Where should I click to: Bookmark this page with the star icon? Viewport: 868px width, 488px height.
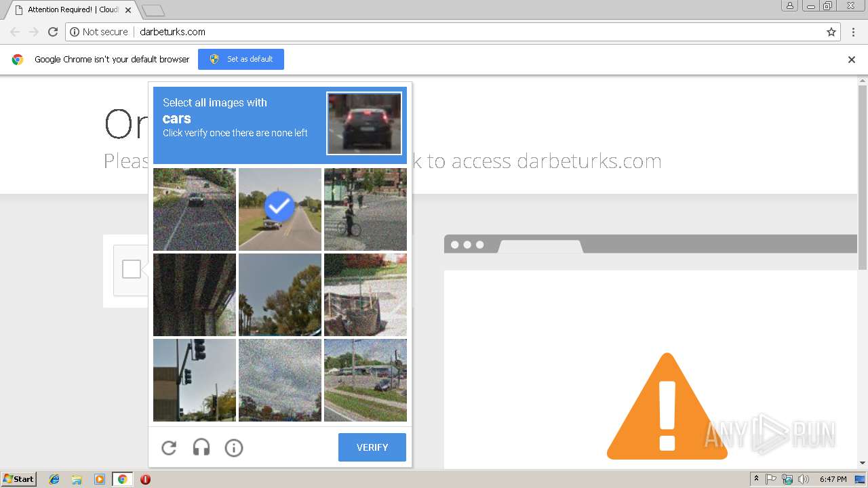tap(831, 32)
